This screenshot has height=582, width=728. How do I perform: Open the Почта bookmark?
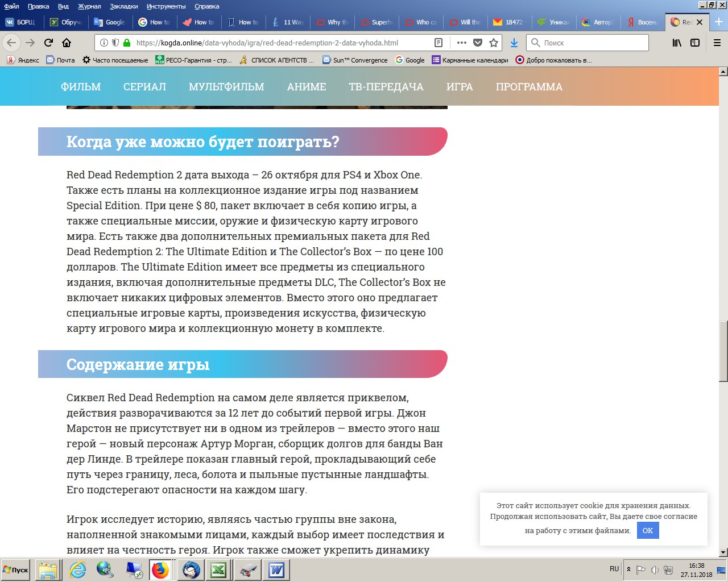tap(60, 60)
